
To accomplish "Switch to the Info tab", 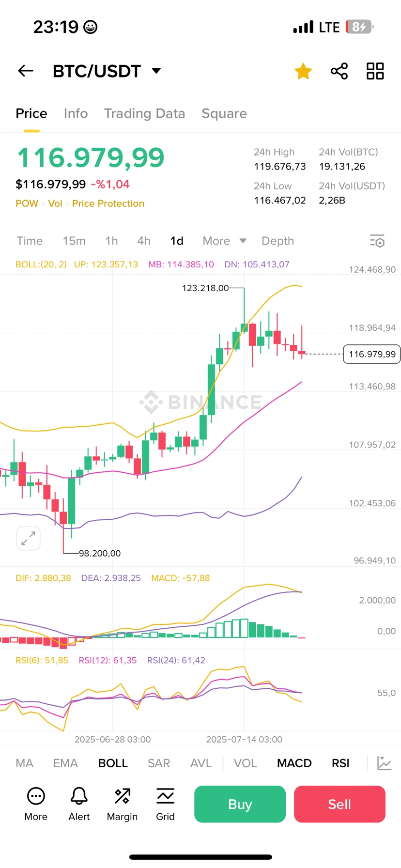I will pyautogui.click(x=76, y=113).
